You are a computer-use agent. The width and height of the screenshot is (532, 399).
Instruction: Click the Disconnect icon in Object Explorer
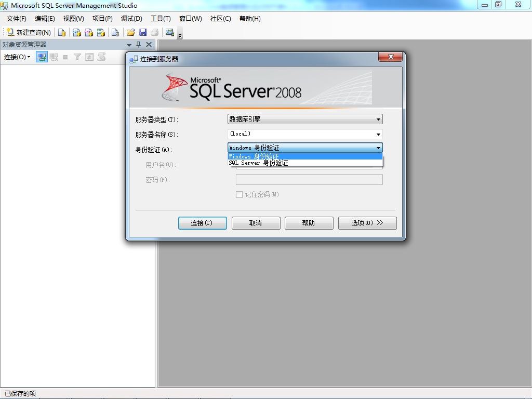point(54,57)
